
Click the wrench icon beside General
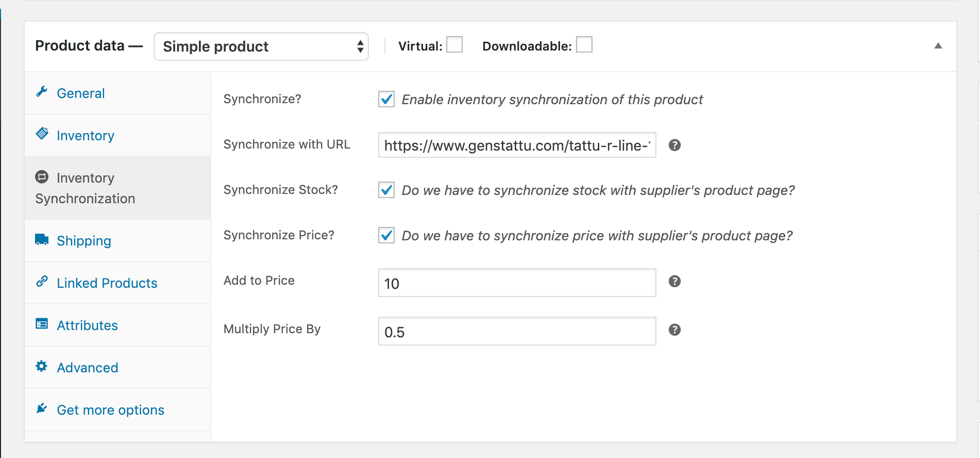coord(42,92)
